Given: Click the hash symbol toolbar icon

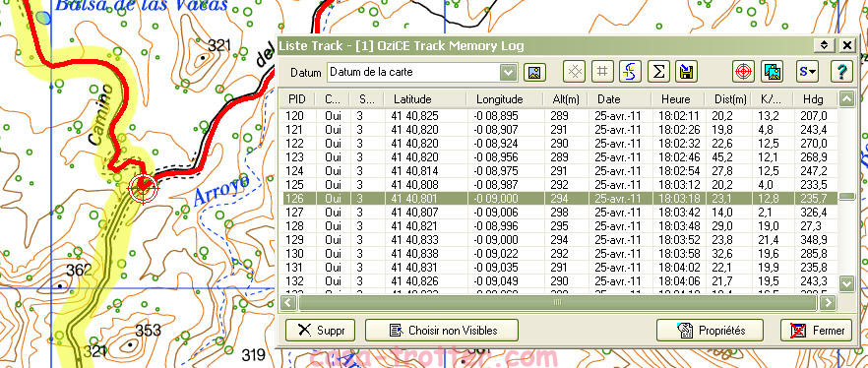Looking at the screenshot, I should [602, 72].
